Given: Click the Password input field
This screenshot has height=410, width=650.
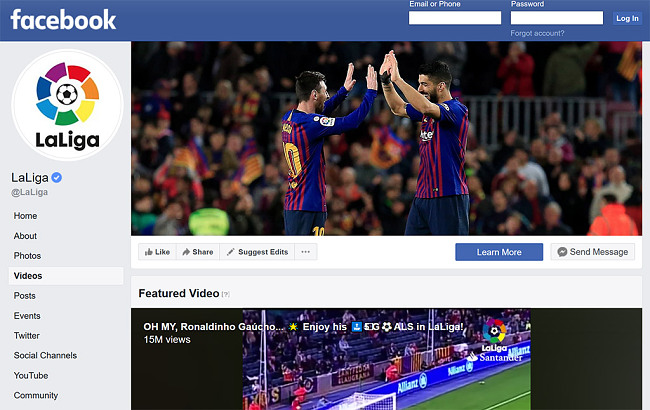Looking at the screenshot, I should pyautogui.click(x=557, y=18).
